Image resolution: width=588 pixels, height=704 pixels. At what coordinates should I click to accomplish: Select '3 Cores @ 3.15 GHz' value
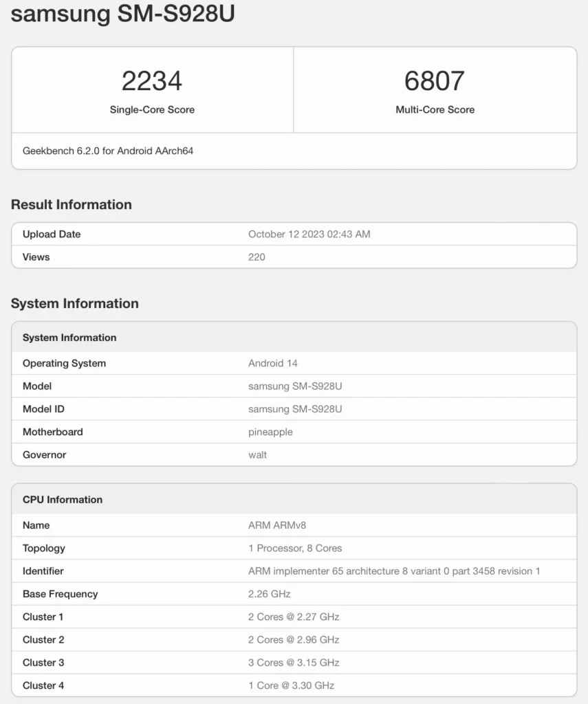(x=294, y=663)
